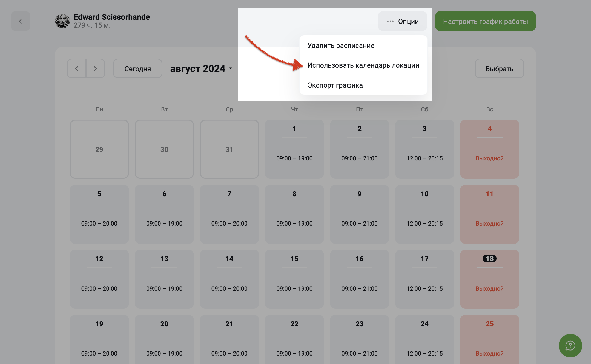This screenshot has height=364, width=591.
Task: Expand the август 2024 month dropdown
Action: (x=201, y=68)
